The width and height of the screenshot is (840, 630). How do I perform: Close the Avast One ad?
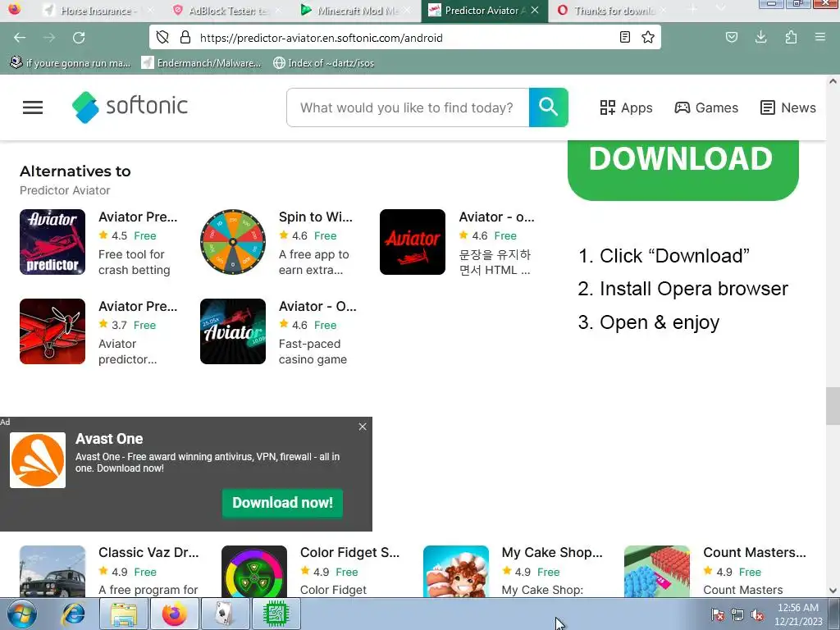pyautogui.click(x=363, y=427)
